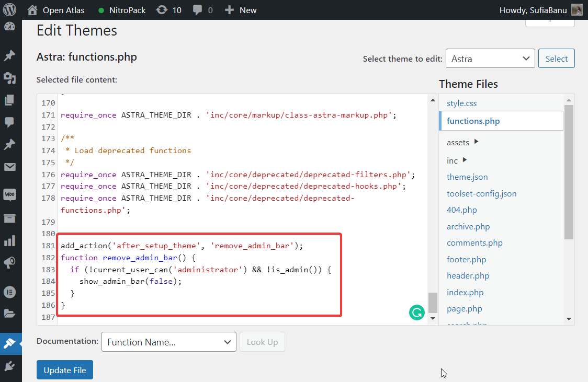Open toolset-config.json file
The image size is (588, 382).
tap(481, 194)
